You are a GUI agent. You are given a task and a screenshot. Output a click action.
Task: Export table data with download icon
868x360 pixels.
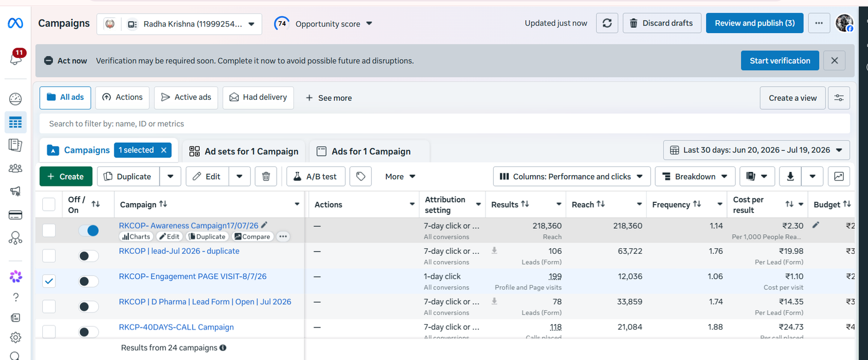790,177
